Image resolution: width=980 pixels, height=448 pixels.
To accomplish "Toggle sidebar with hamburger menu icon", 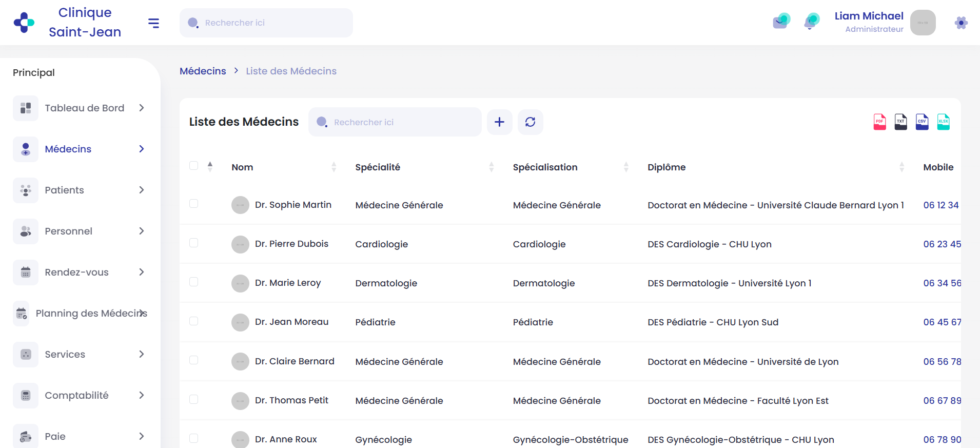I will 153,23.
